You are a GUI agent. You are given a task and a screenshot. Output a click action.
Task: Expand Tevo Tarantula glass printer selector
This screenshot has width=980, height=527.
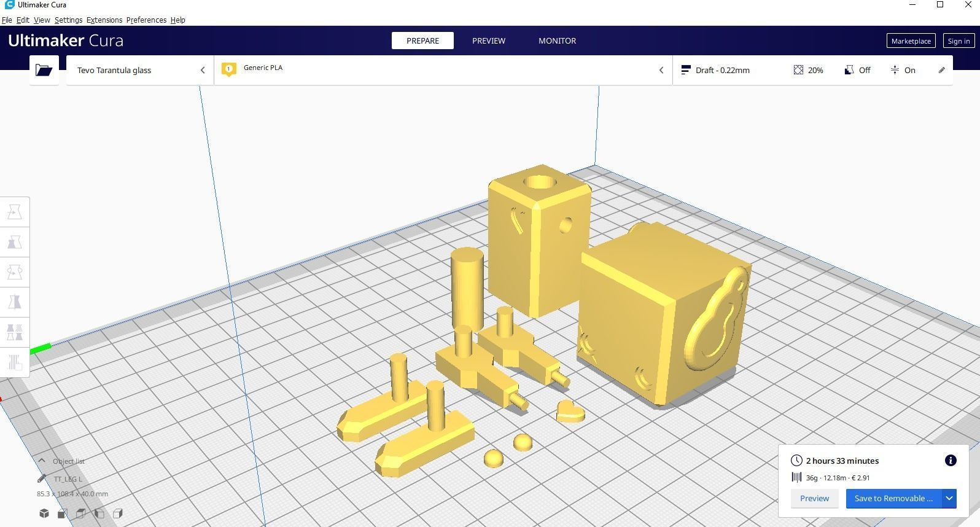pyautogui.click(x=140, y=70)
